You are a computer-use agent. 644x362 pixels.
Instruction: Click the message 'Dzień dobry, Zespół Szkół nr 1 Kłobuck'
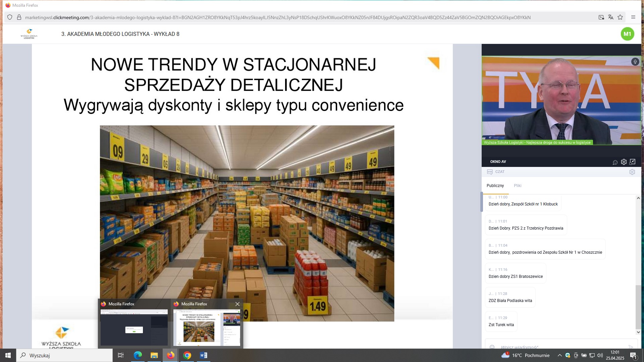[523, 204]
